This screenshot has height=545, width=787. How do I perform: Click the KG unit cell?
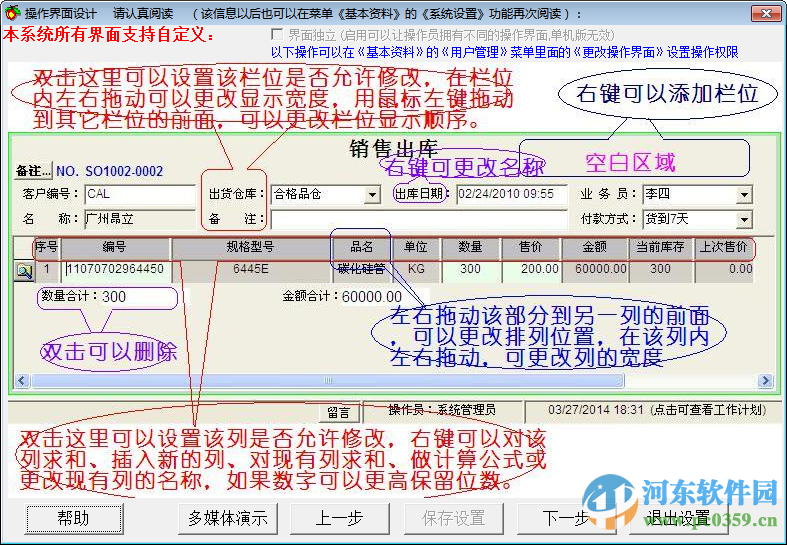[416, 270]
